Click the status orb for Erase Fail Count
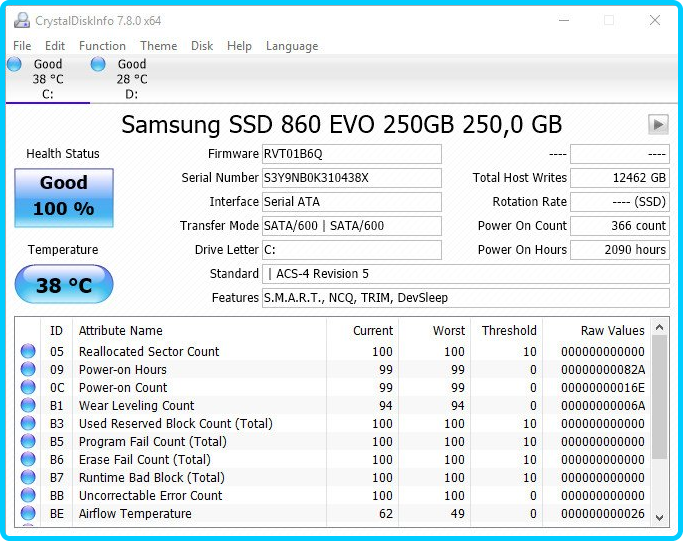The image size is (683, 541). pyautogui.click(x=28, y=459)
